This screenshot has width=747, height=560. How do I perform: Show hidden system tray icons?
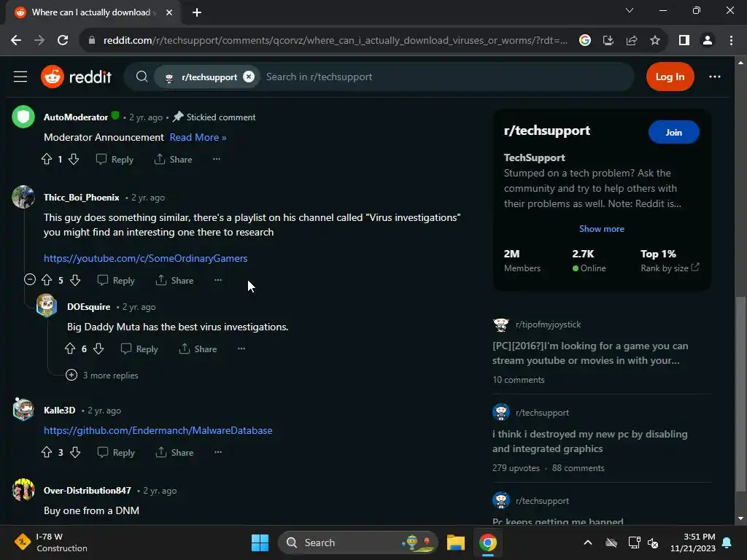point(588,542)
